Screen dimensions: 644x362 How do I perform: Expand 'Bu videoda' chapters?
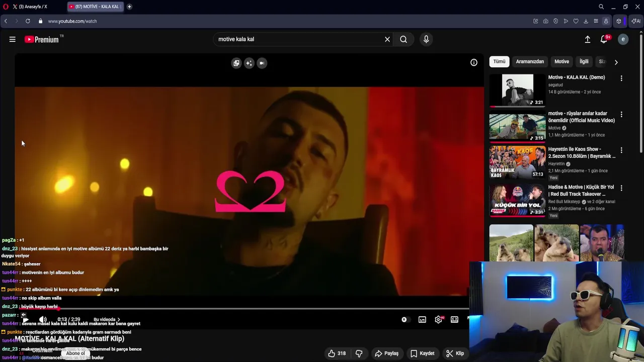pyautogui.click(x=107, y=319)
